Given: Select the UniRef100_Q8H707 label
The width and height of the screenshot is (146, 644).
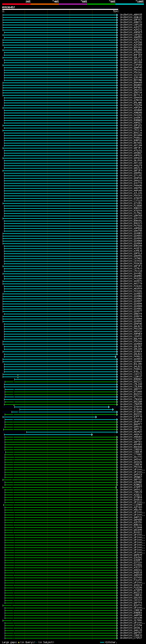Looking at the screenshot, I should tap(131, 389).
